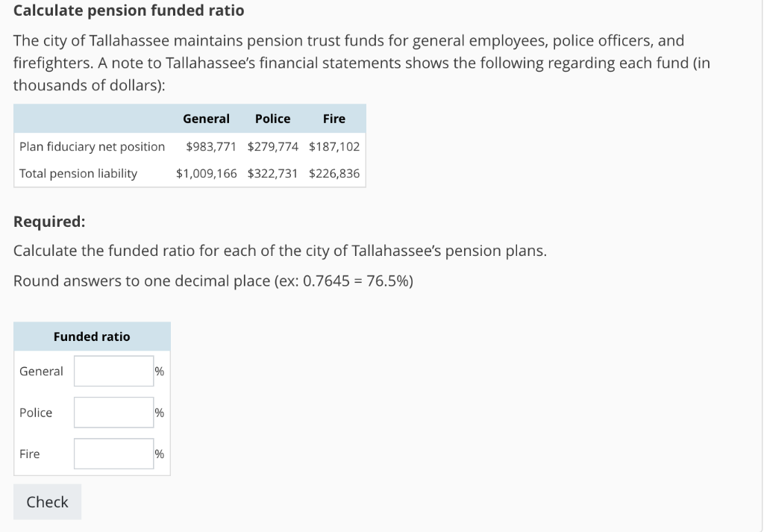
Task: Select the Funded ratio table header
Action: click(x=91, y=337)
